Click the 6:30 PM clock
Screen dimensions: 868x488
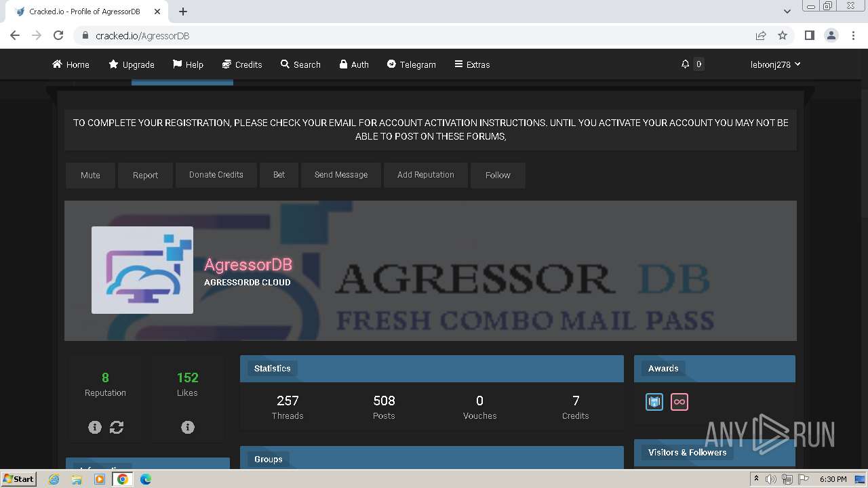coord(833,479)
